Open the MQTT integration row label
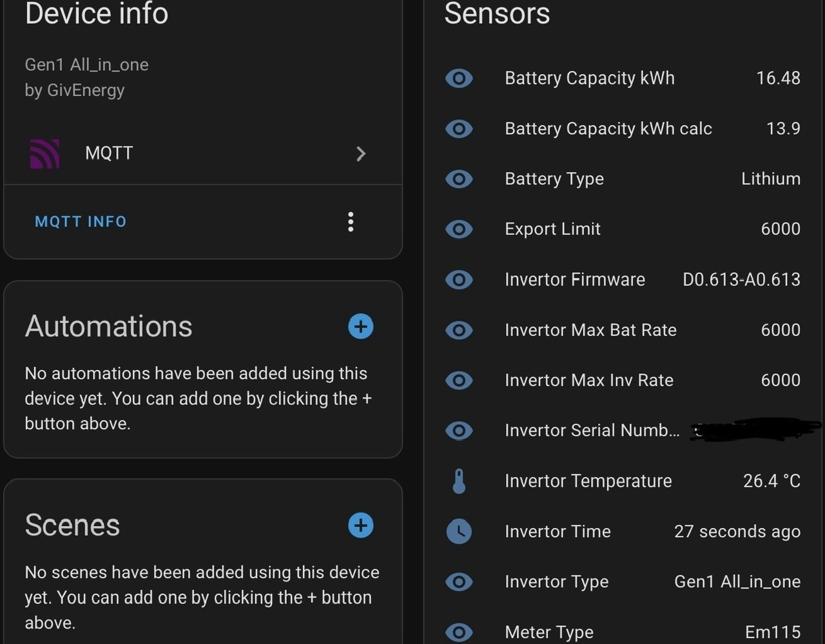Screen dimensions: 825x644 [109, 153]
